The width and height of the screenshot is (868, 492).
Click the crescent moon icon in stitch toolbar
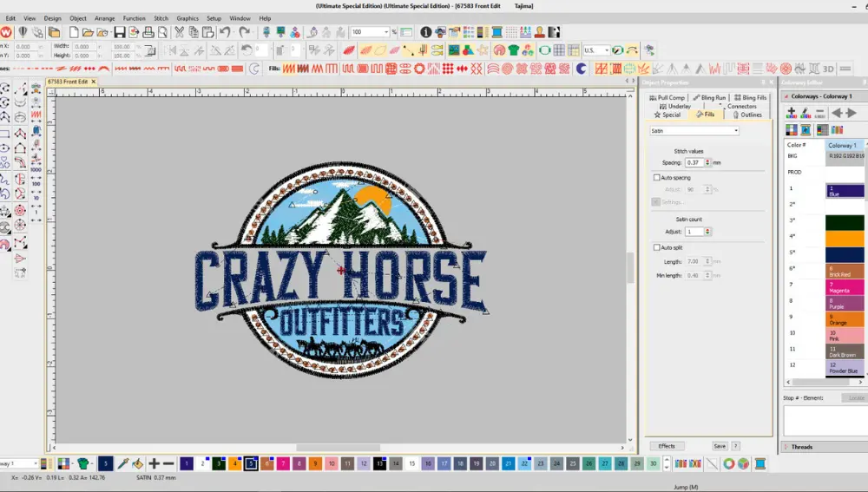[582, 69]
